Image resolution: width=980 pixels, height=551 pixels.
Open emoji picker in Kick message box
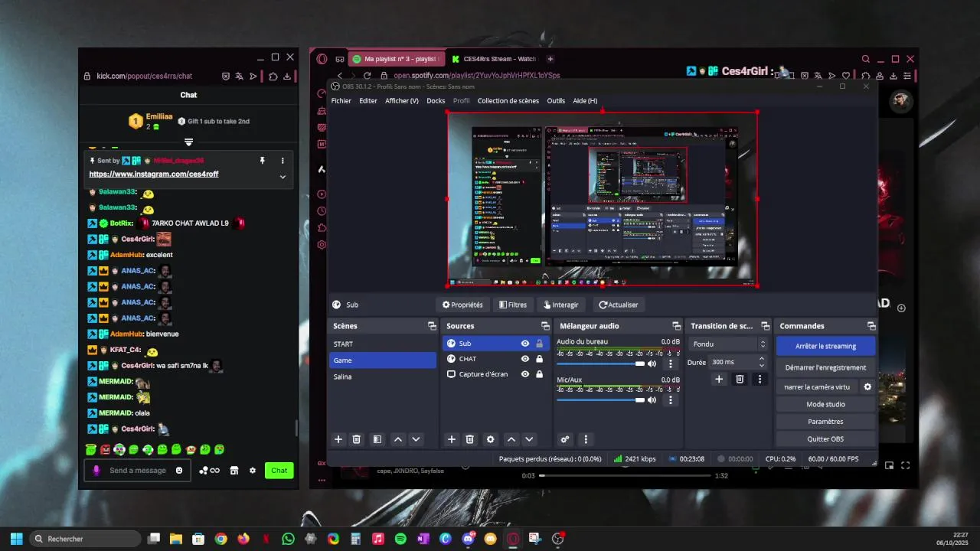(179, 471)
